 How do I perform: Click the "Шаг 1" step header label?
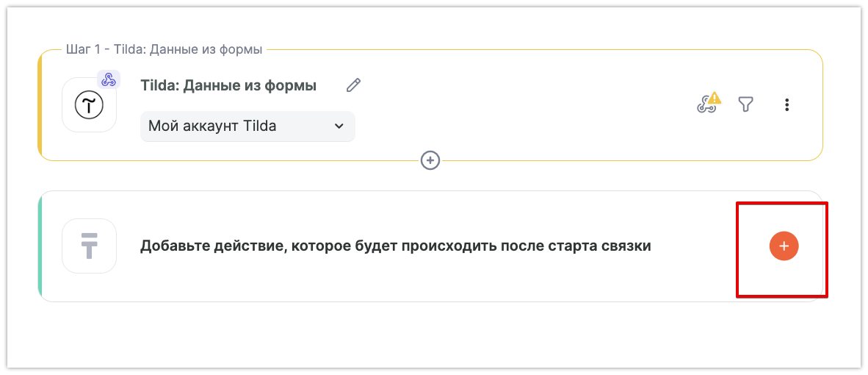(164, 50)
